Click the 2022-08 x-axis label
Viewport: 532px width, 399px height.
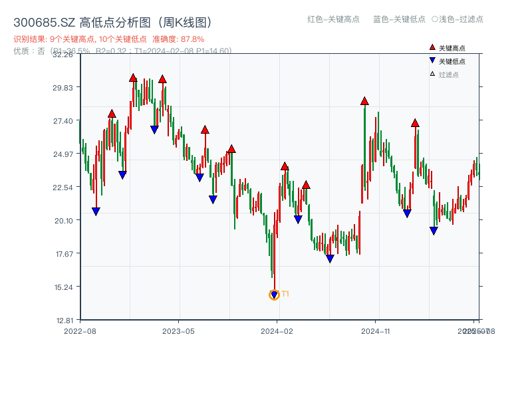[80, 331]
